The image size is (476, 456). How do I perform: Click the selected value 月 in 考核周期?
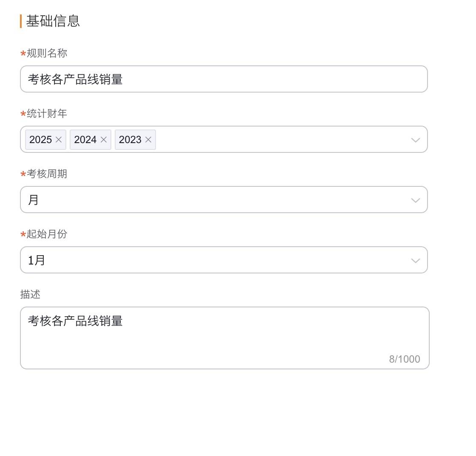click(x=34, y=200)
